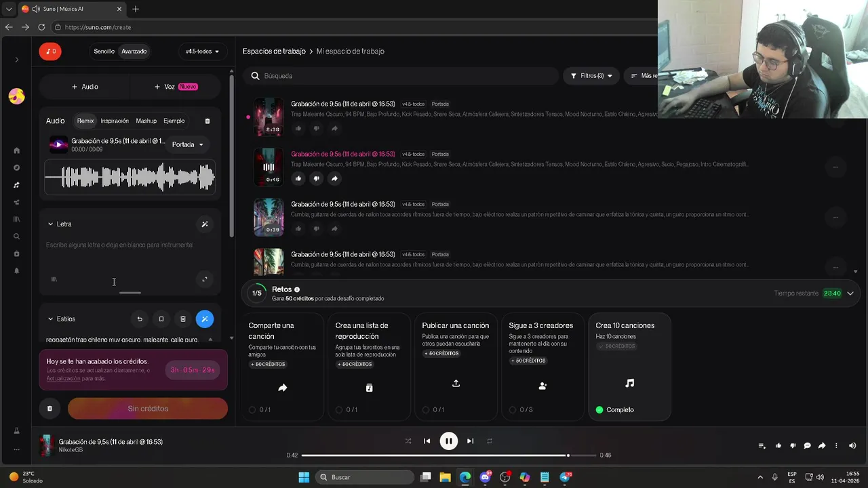Open the Portada dropdown
Viewport: 868px width, 488px height.
pyautogui.click(x=188, y=144)
